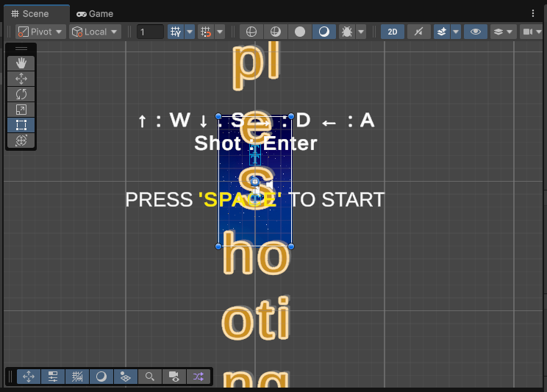Image resolution: width=547 pixels, height=392 pixels.
Task: Toggle scene lighting button
Action: (418, 32)
